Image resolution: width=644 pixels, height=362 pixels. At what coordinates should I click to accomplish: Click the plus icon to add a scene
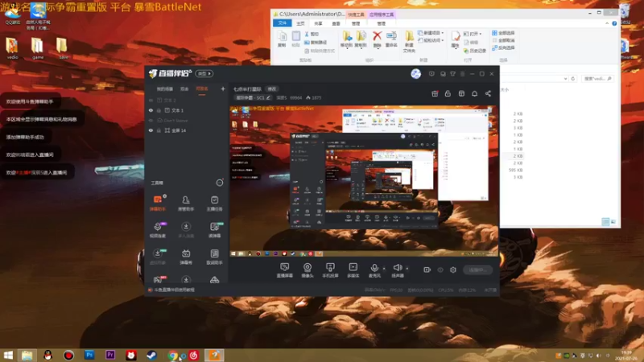(x=223, y=88)
